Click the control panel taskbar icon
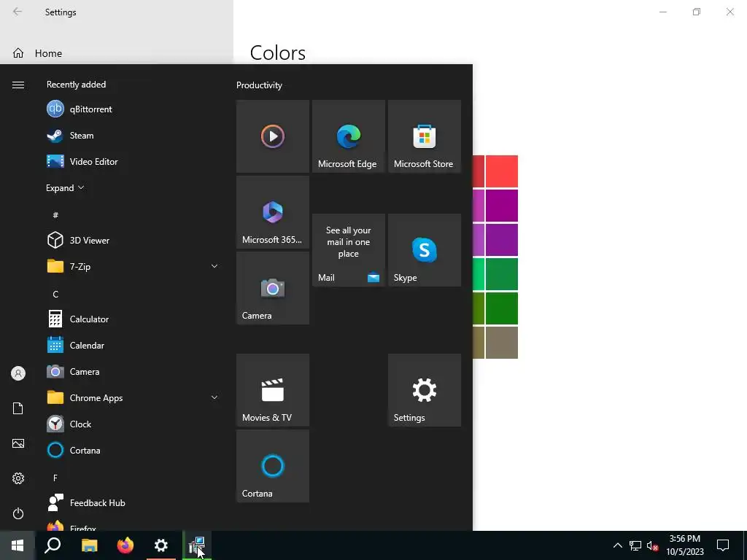 pyautogui.click(x=197, y=545)
